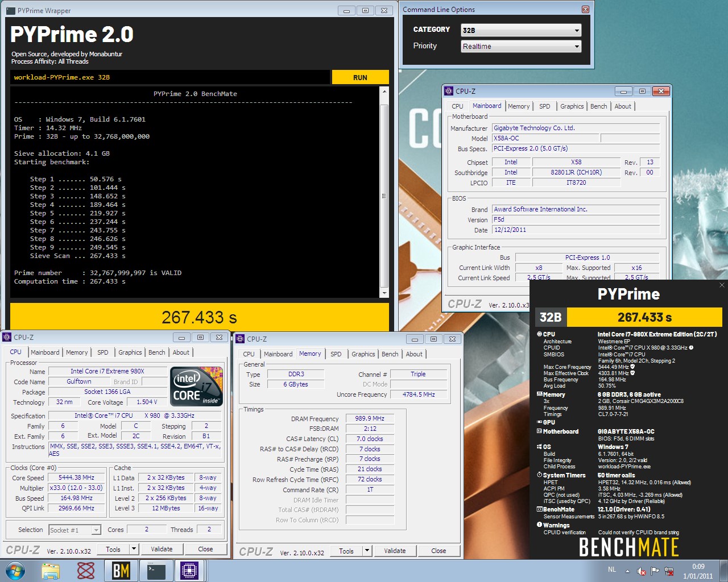Click Validate in CPU-tab CPU-Z window

(x=162, y=549)
